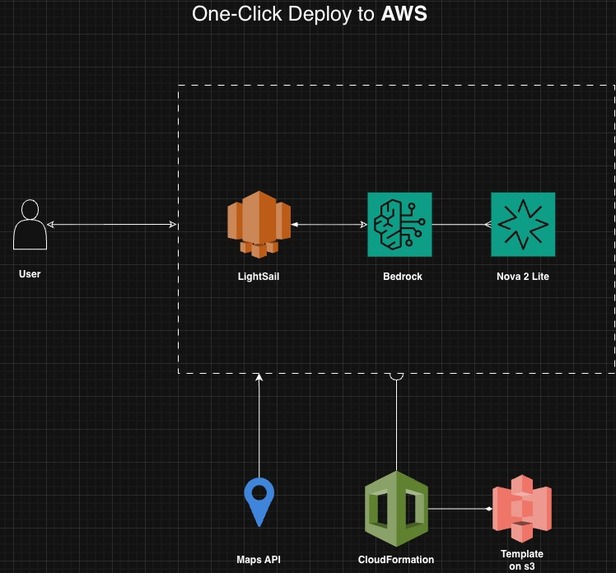
Task: Click the orange LightSail icon
Action: tap(259, 224)
